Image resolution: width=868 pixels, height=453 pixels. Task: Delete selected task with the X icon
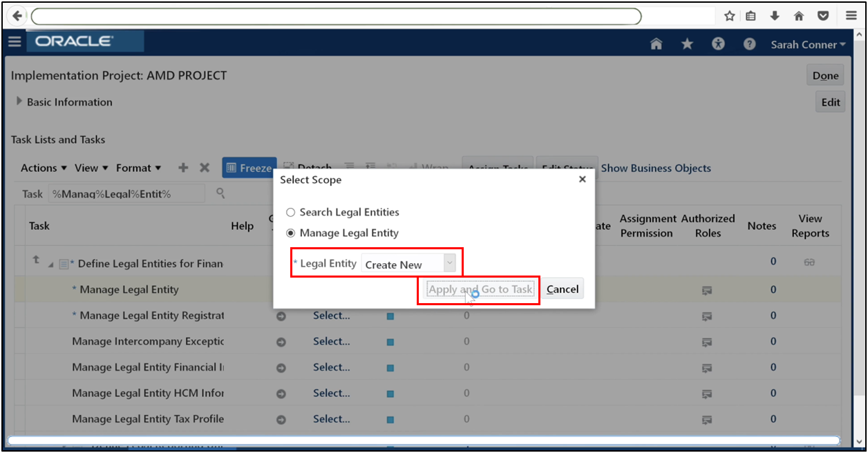coord(204,167)
